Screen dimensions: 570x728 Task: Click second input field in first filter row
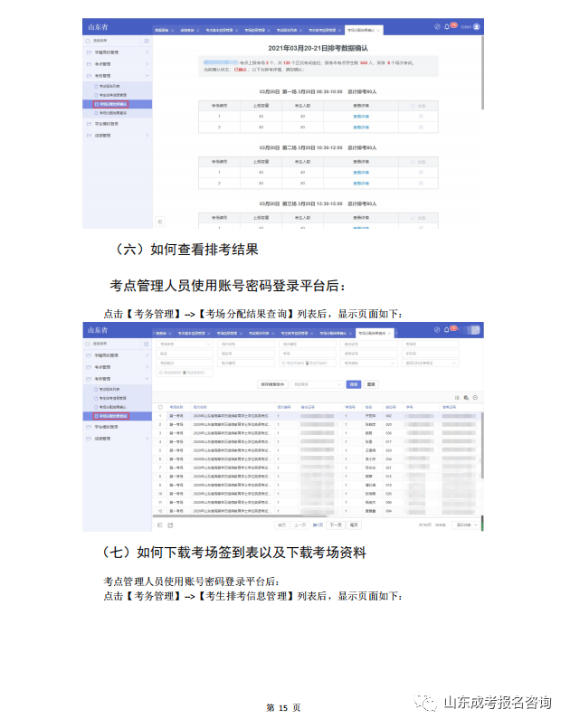pos(246,344)
